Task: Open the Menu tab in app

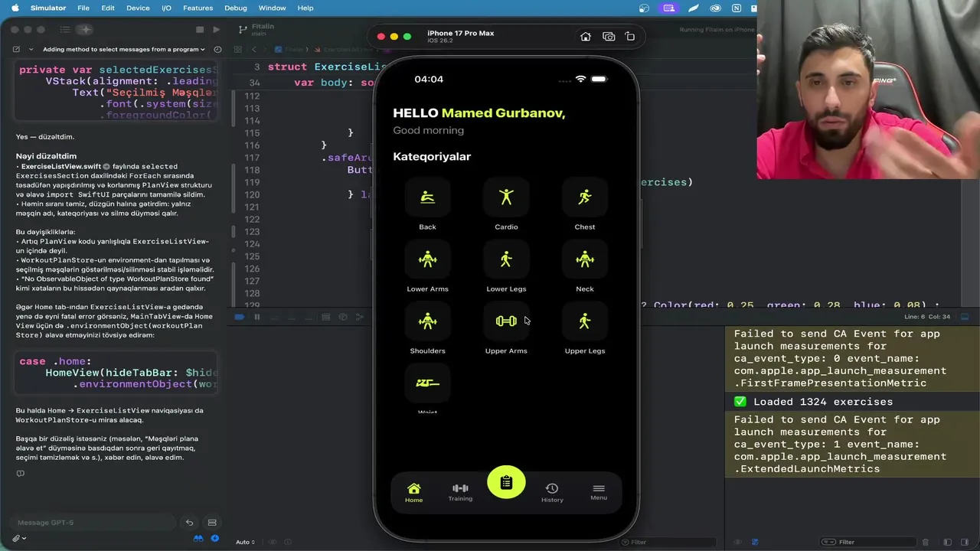Action: click(599, 493)
